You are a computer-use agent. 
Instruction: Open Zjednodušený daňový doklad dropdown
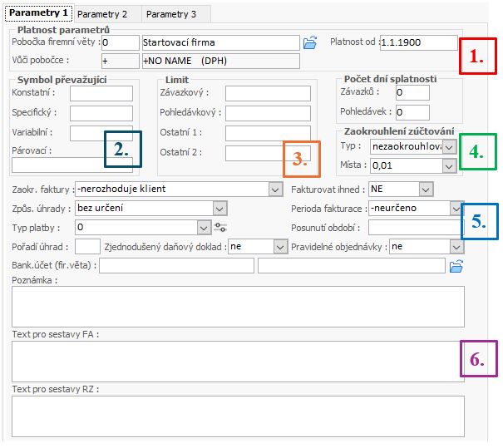[280, 247]
